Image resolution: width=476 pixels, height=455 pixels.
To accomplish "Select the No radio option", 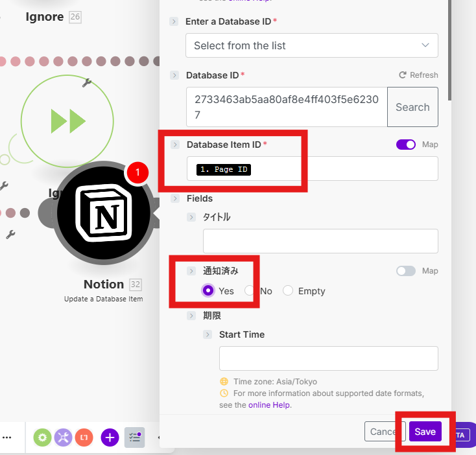I will pos(250,291).
